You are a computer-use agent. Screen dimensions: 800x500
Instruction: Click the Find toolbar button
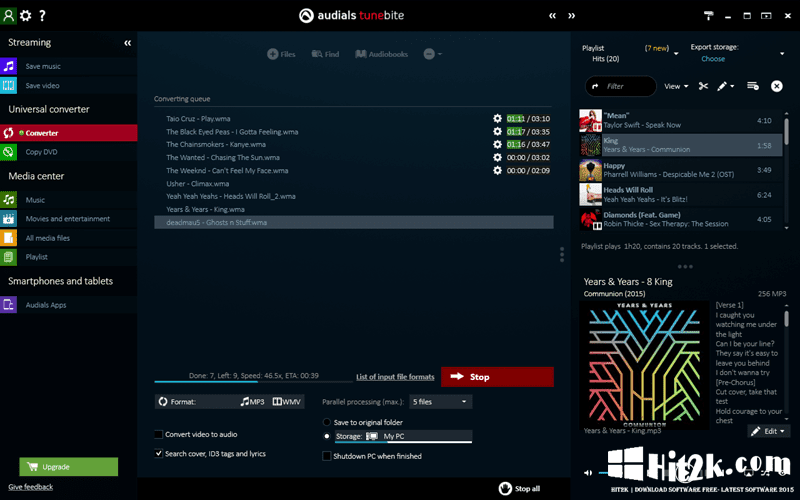[x=326, y=54]
